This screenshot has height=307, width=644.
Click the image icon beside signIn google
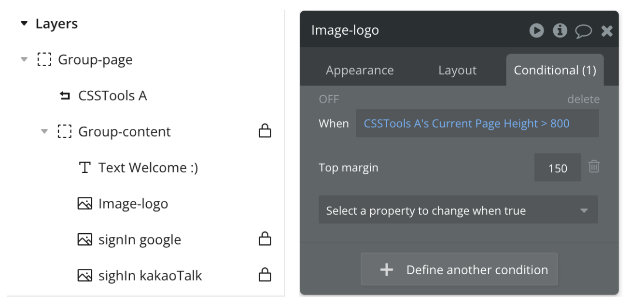coord(84,239)
